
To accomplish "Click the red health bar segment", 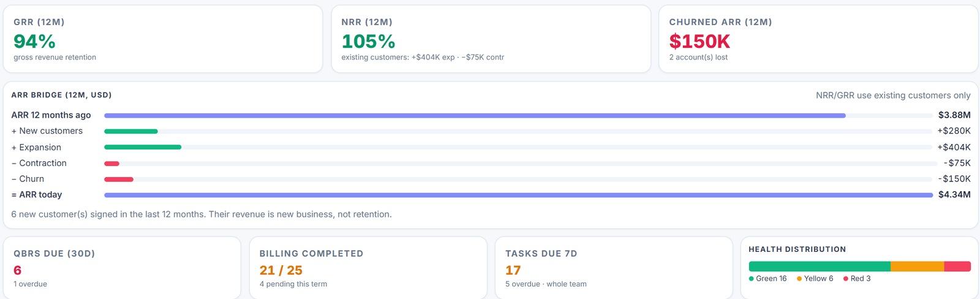I will pyautogui.click(x=957, y=267).
